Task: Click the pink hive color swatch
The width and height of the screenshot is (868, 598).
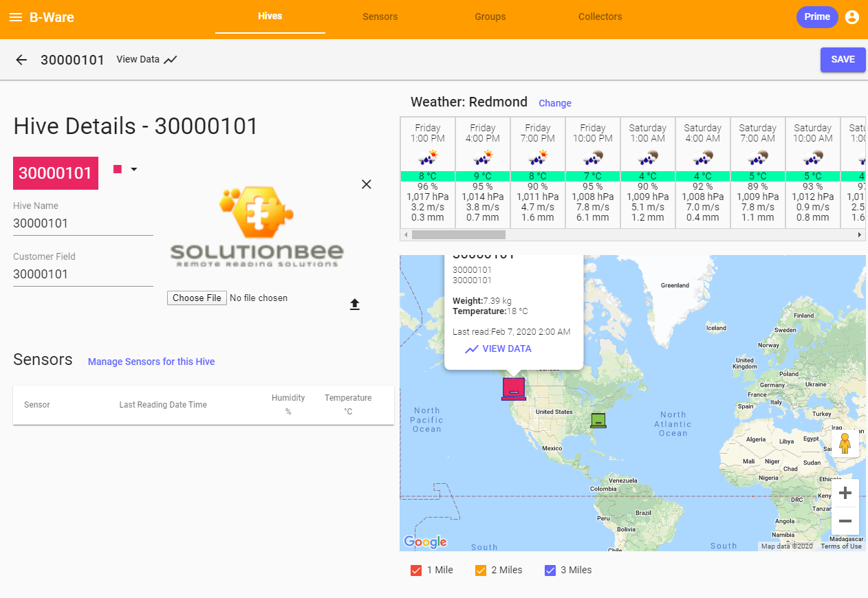Action: (x=118, y=169)
